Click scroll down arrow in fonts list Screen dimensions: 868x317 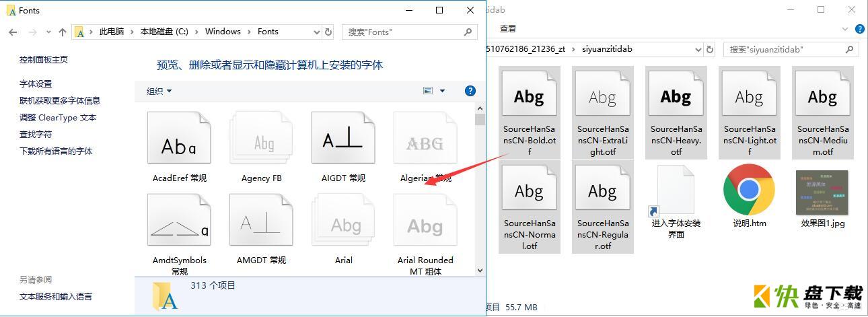[480, 270]
